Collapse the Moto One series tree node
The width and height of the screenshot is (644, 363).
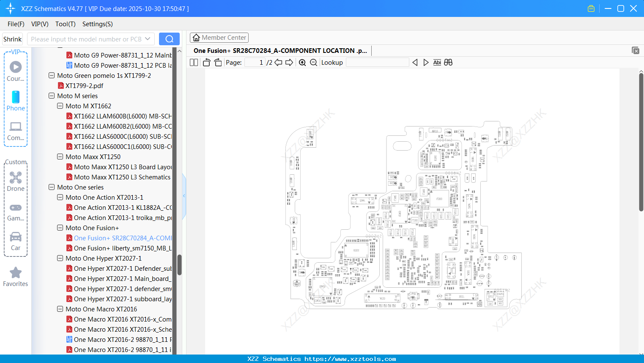(51, 187)
